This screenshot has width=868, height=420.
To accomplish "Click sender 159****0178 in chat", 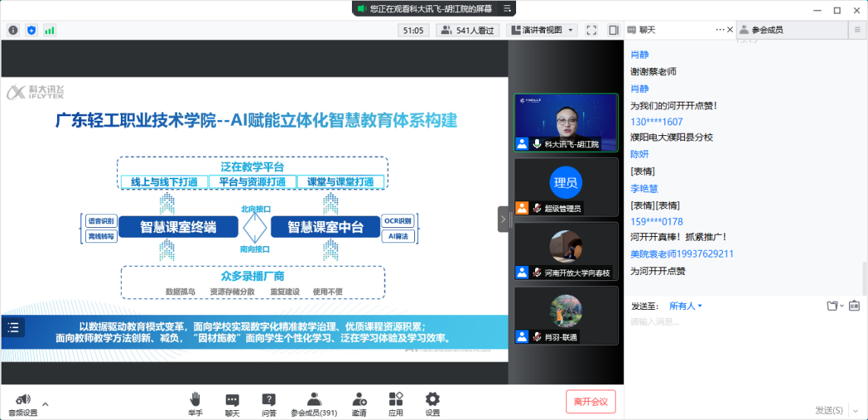I will click(657, 222).
